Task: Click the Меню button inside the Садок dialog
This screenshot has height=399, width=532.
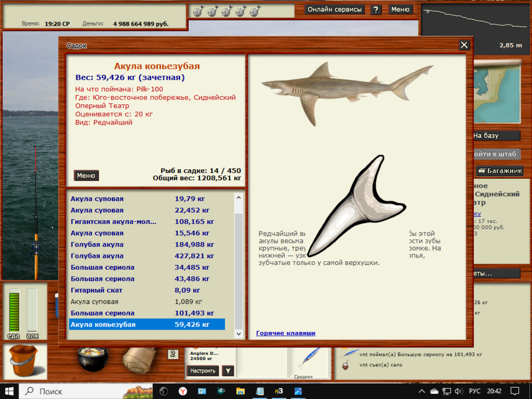Action: click(86, 176)
